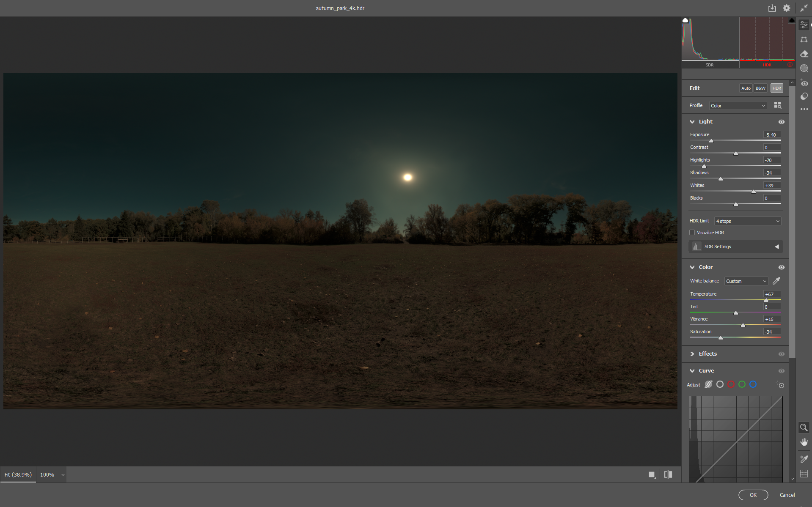
Task: Click the SDR Settings histogram icon
Action: (x=696, y=247)
